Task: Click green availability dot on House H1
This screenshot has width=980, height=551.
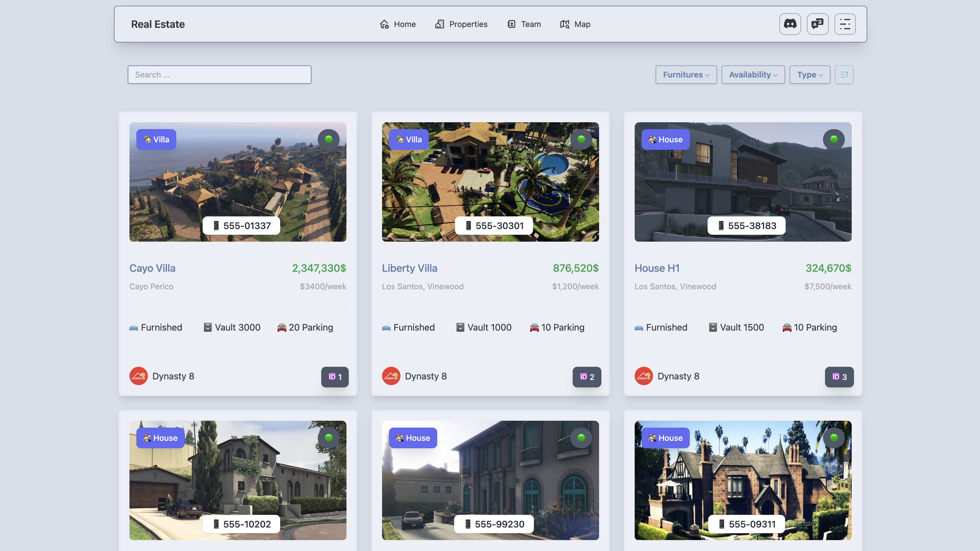Action: 834,139
